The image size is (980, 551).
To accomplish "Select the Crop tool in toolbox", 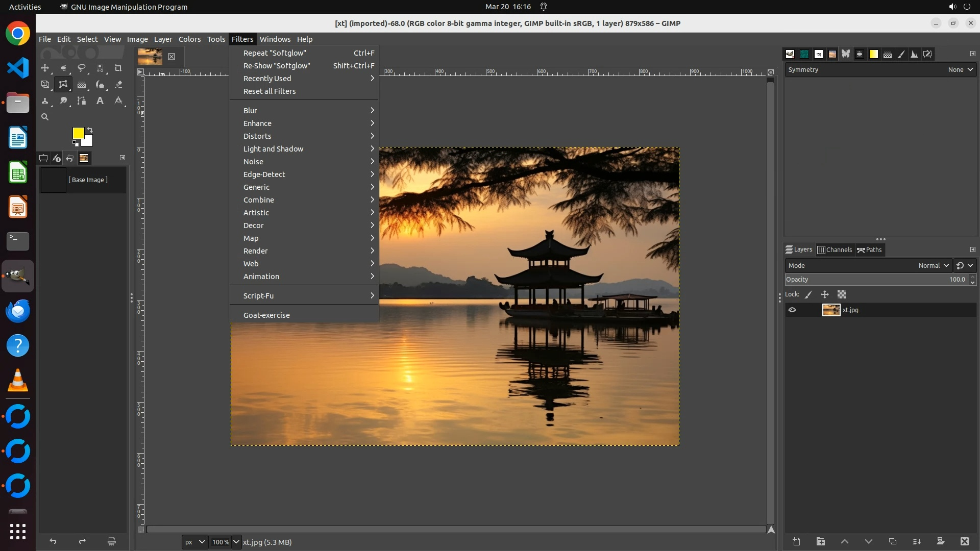I will [x=118, y=68].
